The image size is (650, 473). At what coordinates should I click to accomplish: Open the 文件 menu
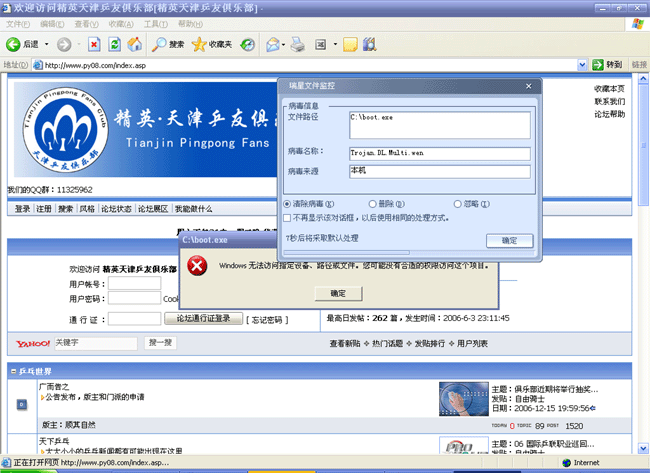[x=18, y=24]
